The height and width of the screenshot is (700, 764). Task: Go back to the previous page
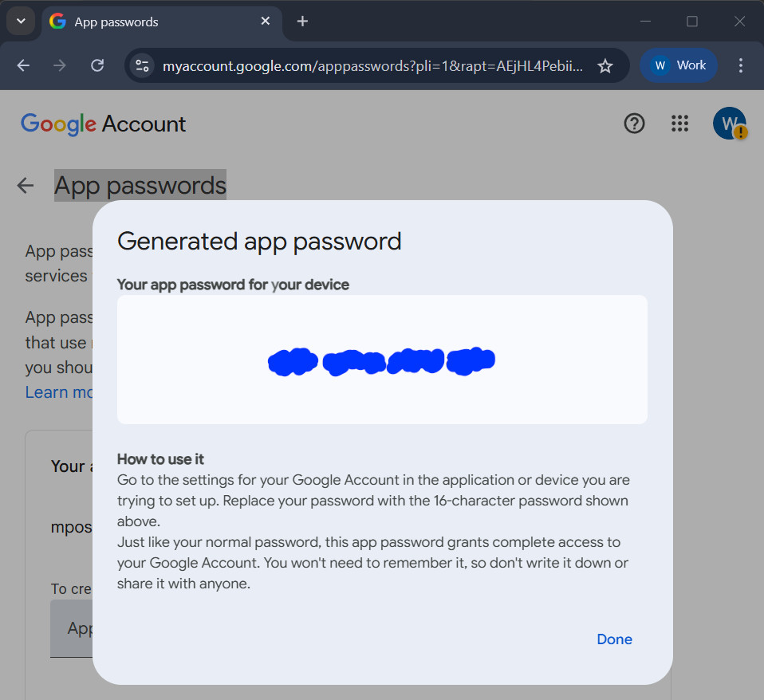click(23, 65)
